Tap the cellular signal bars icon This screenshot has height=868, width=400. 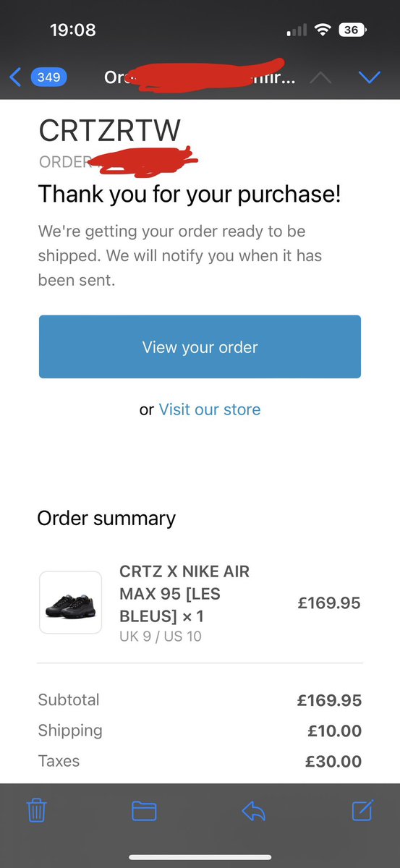click(x=297, y=31)
